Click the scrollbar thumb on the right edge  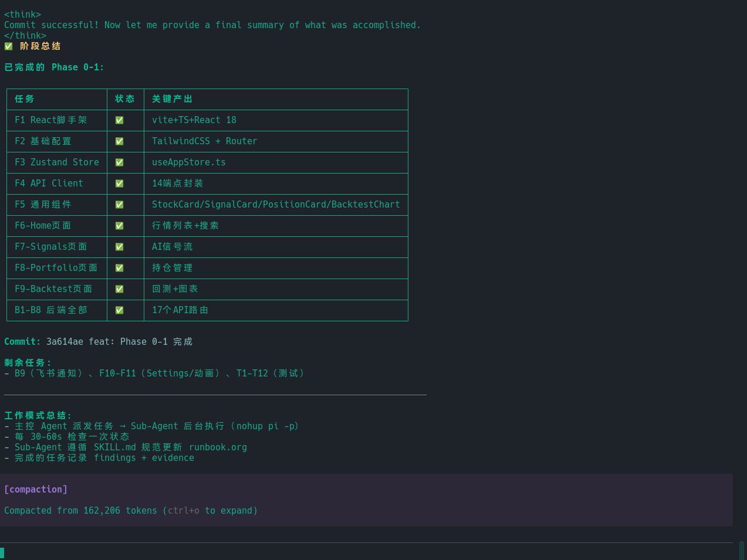tap(742, 550)
